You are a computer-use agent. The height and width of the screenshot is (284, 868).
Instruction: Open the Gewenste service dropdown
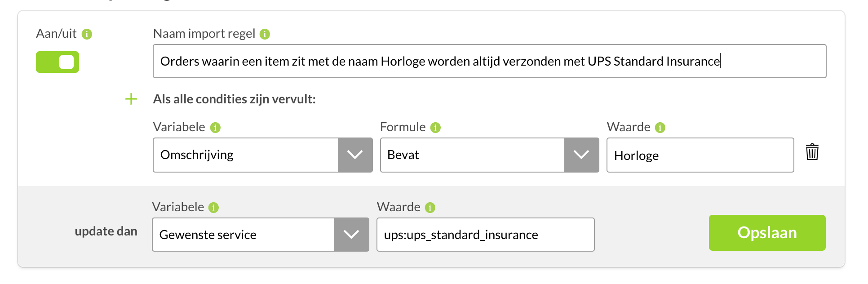coord(261,235)
